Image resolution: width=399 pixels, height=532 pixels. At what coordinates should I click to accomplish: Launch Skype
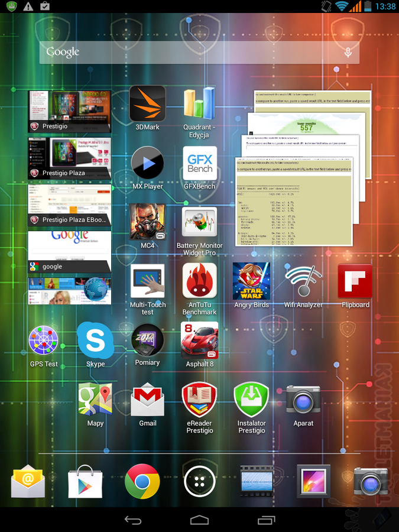click(x=95, y=345)
